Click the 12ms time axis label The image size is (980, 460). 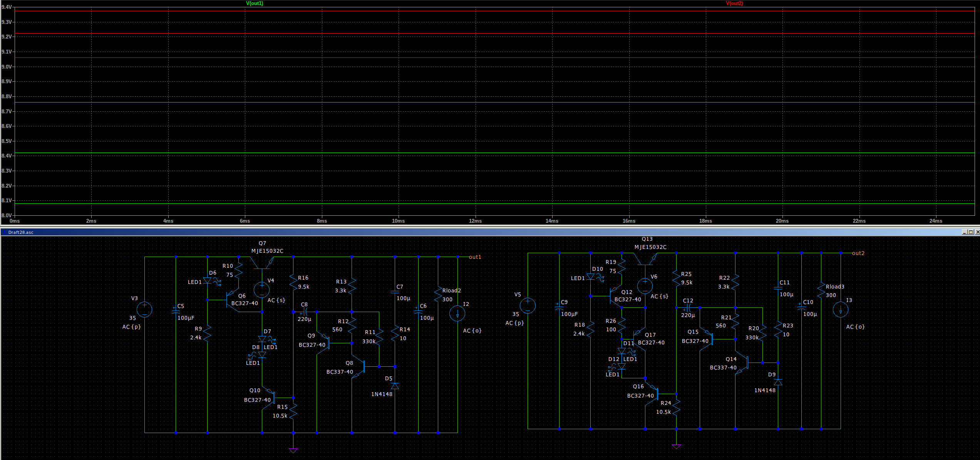tap(475, 221)
